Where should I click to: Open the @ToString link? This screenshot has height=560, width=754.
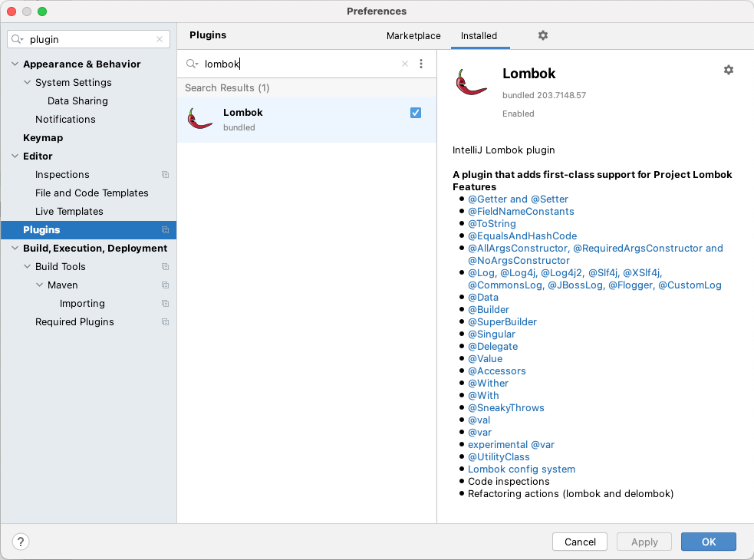[492, 224]
